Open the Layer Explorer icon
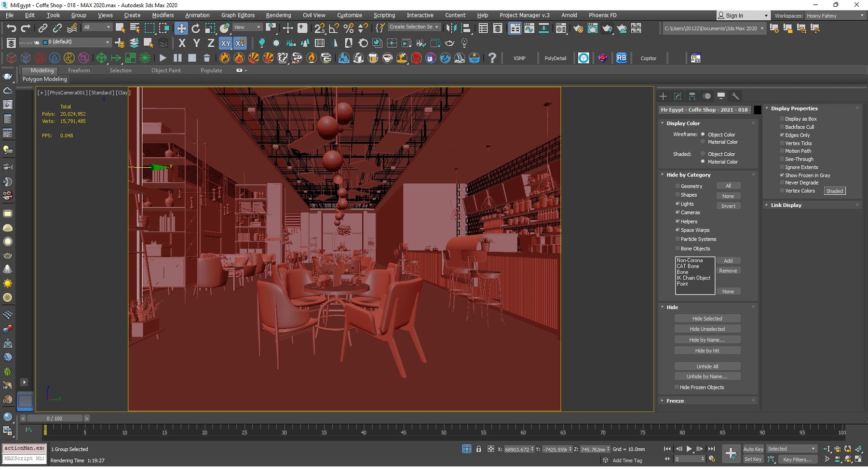Image resolution: width=868 pixels, height=470 pixels. (498, 28)
